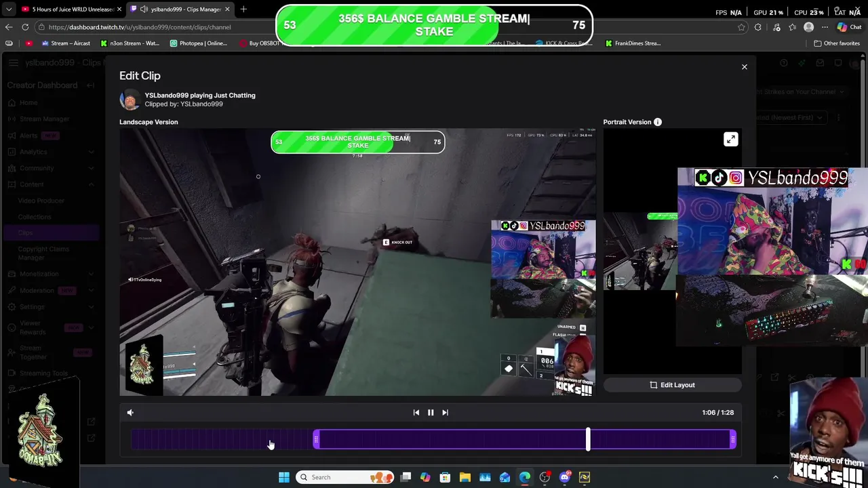Open the Buy OBSBOT bookmark
This screenshot has height=488, width=868.
259,43
